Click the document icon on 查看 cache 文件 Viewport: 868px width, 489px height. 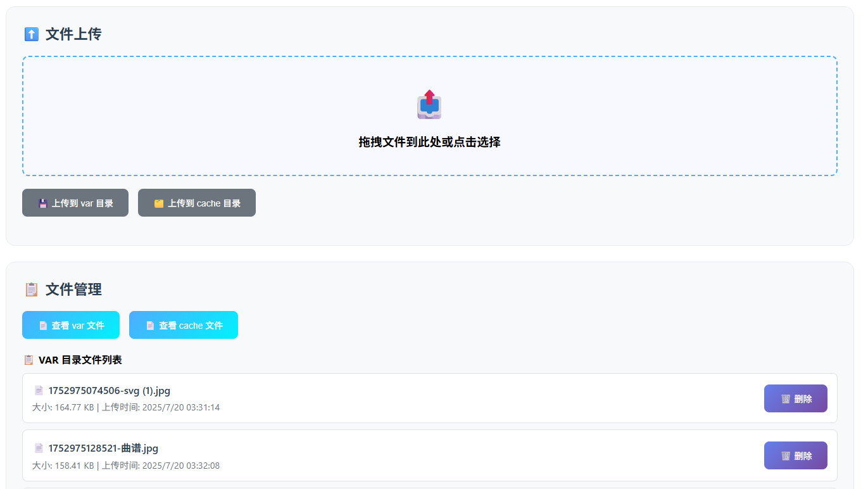[x=150, y=326]
